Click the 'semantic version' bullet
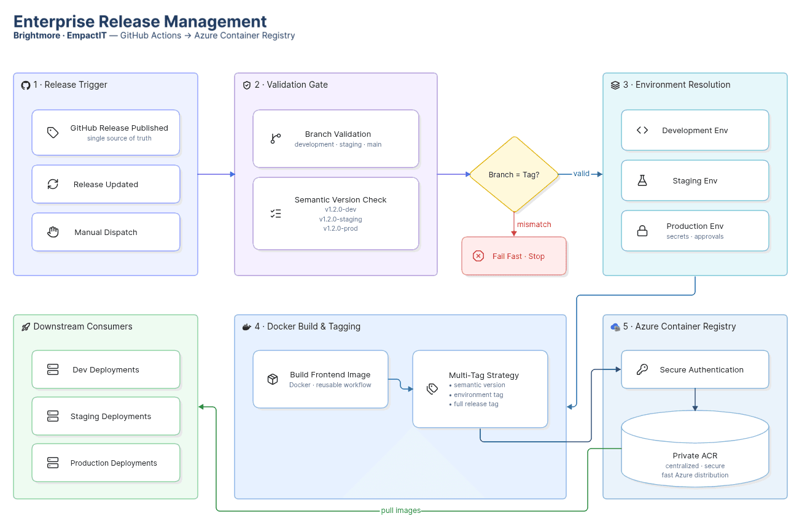The height and width of the screenshot is (532, 802). click(x=477, y=385)
